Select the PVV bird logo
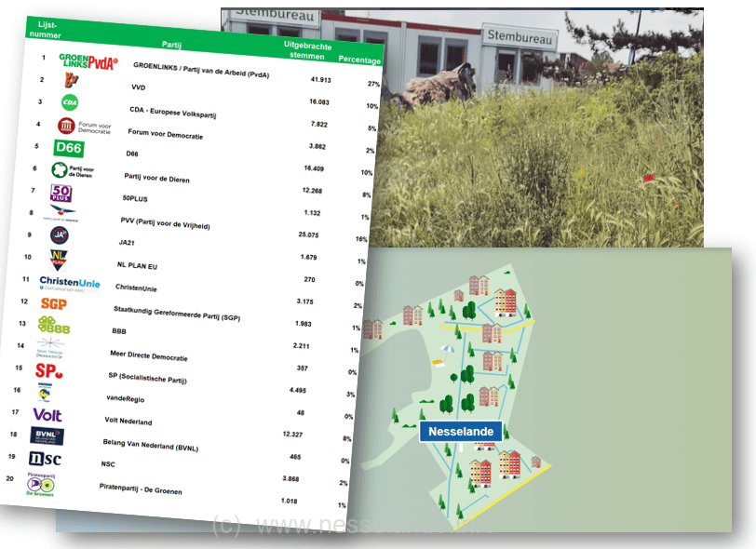 click(61, 212)
